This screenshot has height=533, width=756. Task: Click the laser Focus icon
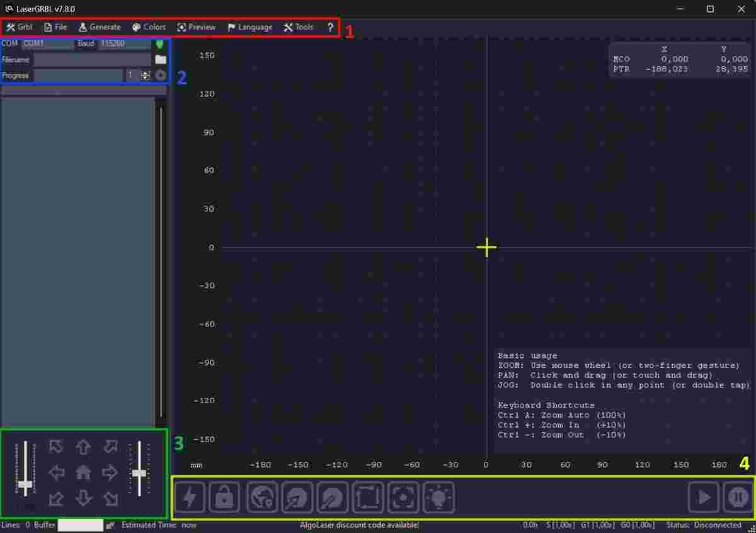click(403, 497)
